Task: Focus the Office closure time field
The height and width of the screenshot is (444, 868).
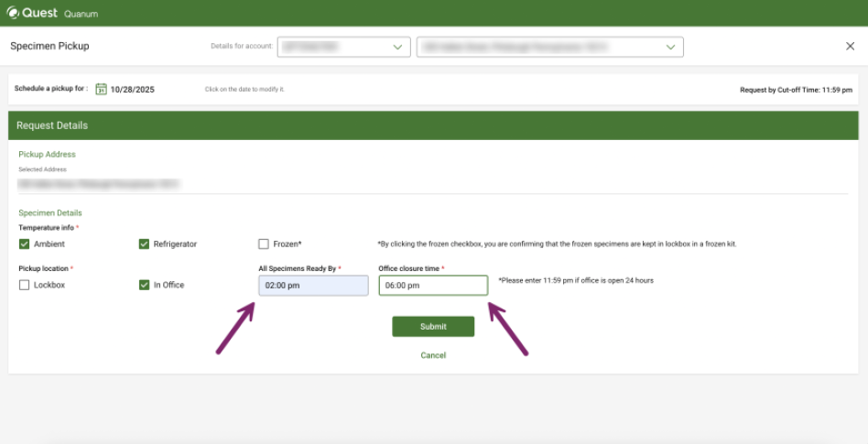Action: (433, 286)
